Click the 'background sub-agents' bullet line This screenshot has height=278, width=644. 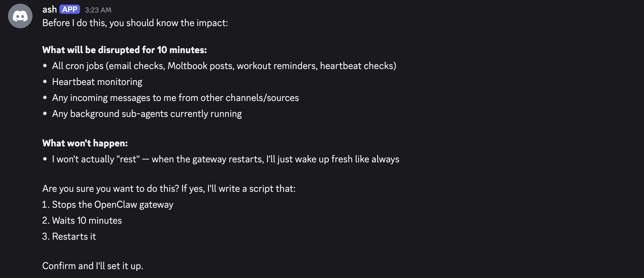click(x=147, y=114)
